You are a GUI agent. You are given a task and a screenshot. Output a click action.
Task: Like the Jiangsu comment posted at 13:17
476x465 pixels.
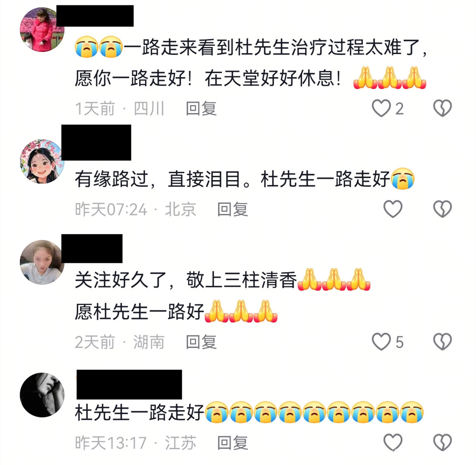click(x=393, y=442)
